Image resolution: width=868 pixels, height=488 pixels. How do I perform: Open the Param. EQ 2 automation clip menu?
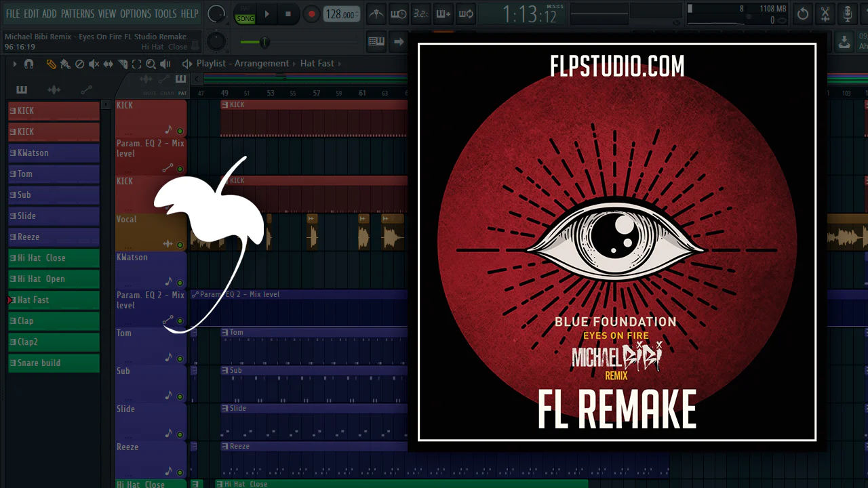(195, 294)
